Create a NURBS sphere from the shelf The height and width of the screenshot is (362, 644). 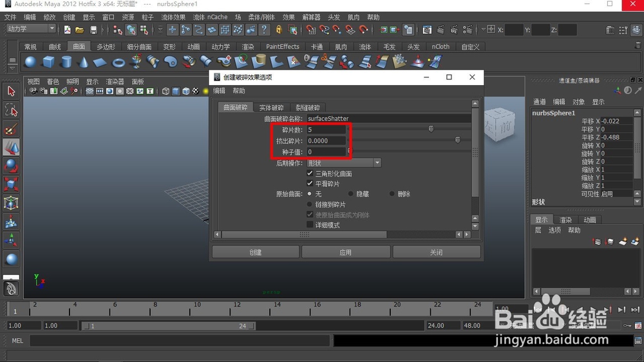point(30,62)
